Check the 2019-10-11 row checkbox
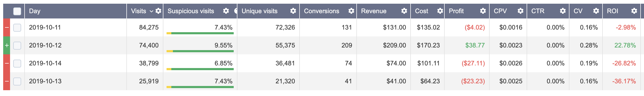Viewport: 644px width, 96px height. point(17,28)
